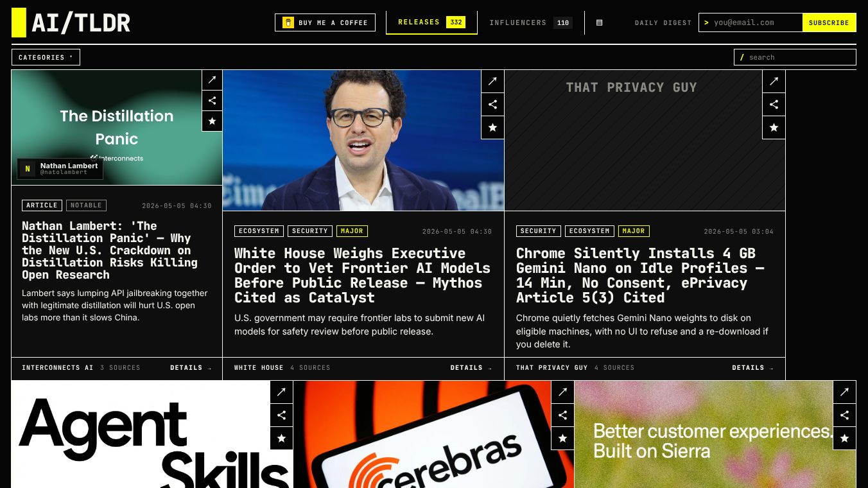Focus the search input field

coord(795,57)
